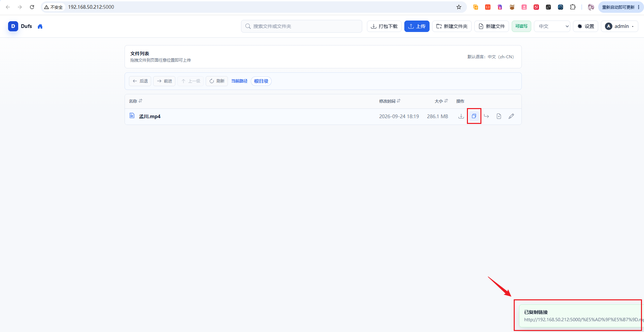This screenshot has width=644, height=332.
Task: Click the 上传 upload button
Action: [x=417, y=26]
